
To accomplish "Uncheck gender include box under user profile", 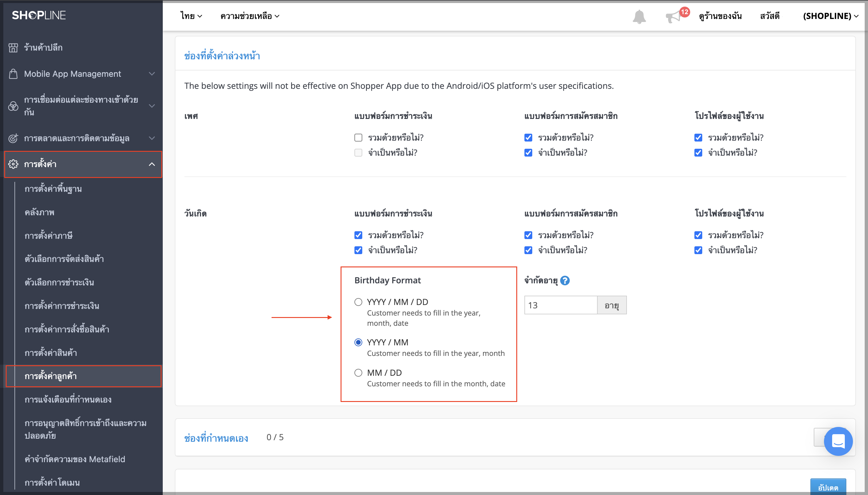I will pos(698,138).
